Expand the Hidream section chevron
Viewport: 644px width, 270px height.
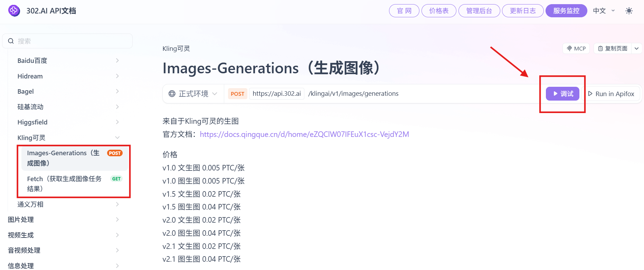coord(117,76)
